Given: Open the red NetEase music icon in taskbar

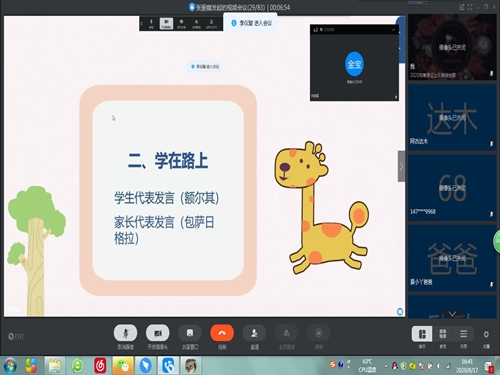Looking at the screenshot, I should point(100,366).
